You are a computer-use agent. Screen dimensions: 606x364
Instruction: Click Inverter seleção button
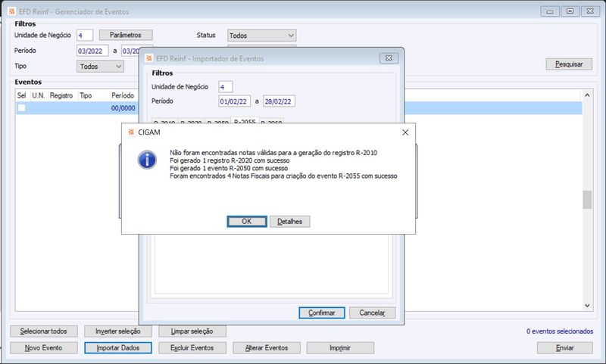pos(118,331)
